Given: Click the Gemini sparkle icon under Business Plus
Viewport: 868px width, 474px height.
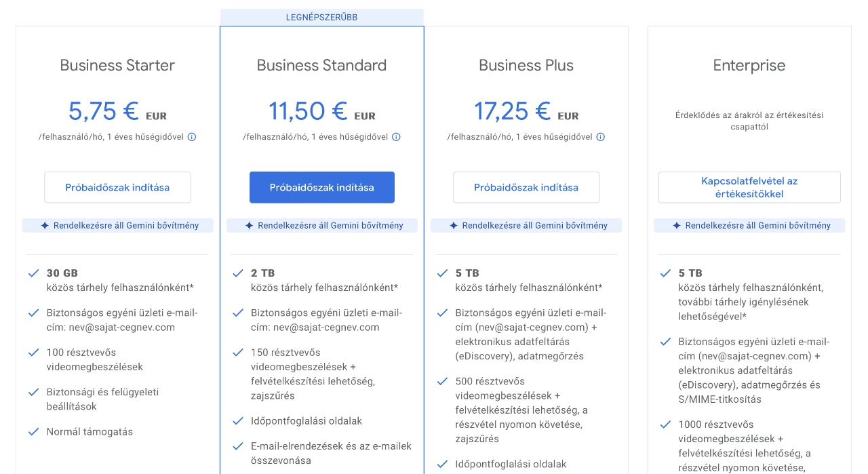Looking at the screenshot, I should click(x=453, y=225).
